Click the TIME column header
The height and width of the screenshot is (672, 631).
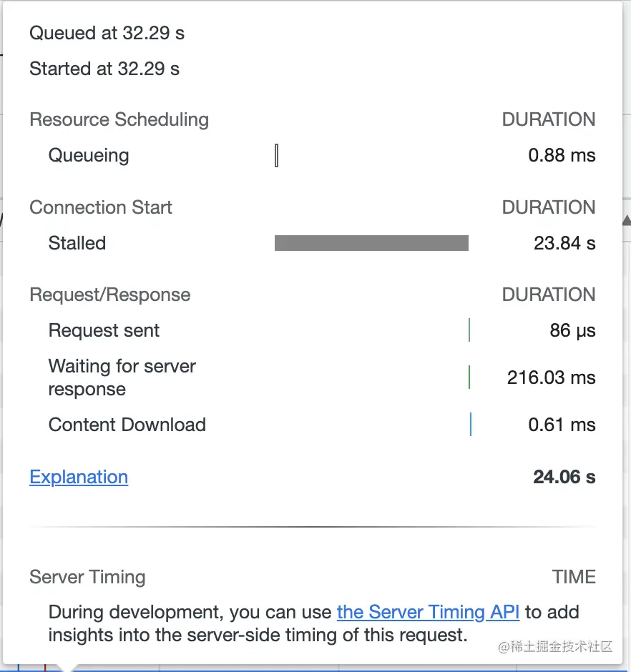click(574, 577)
